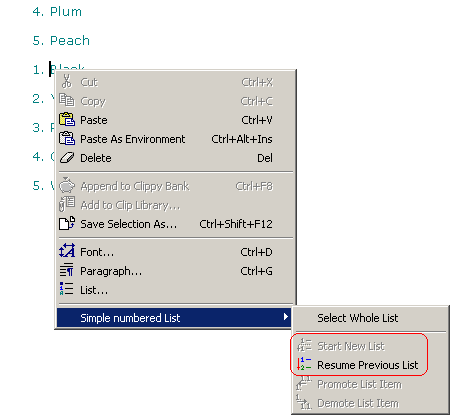Screen dimensions: 452x419
Task: Click the Simple numbered List menu item
Action: (x=174, y=317)
